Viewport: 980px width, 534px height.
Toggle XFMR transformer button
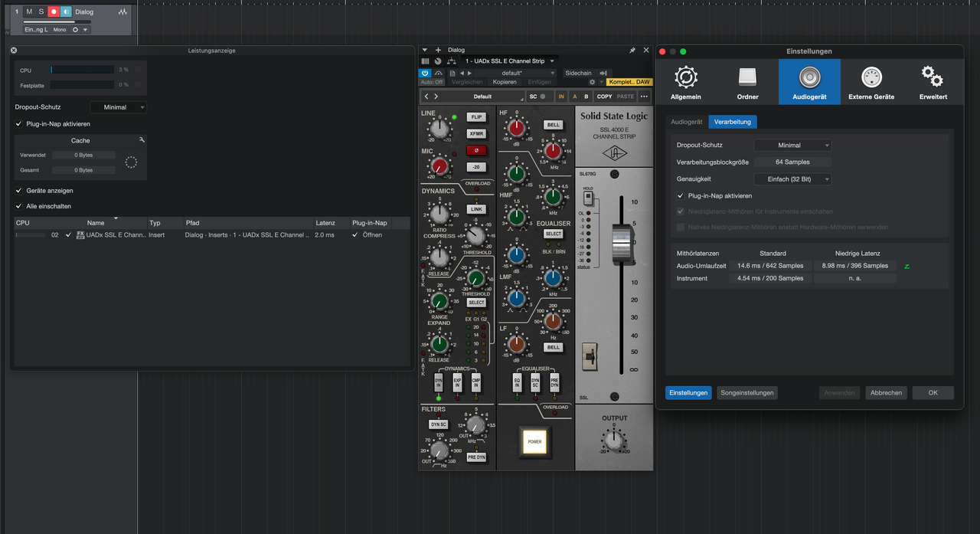pyautogui.click(x=476, y=133)
